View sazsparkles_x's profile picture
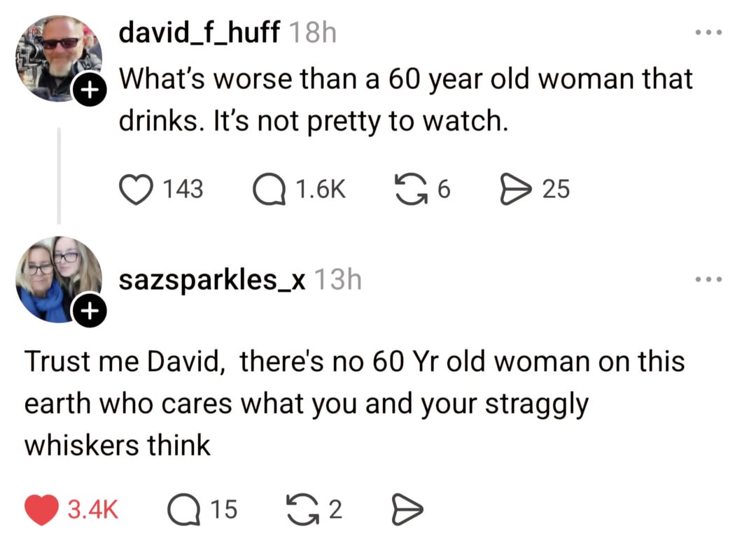The width and height of the screenshot is (756, 536). pos(58,278)
